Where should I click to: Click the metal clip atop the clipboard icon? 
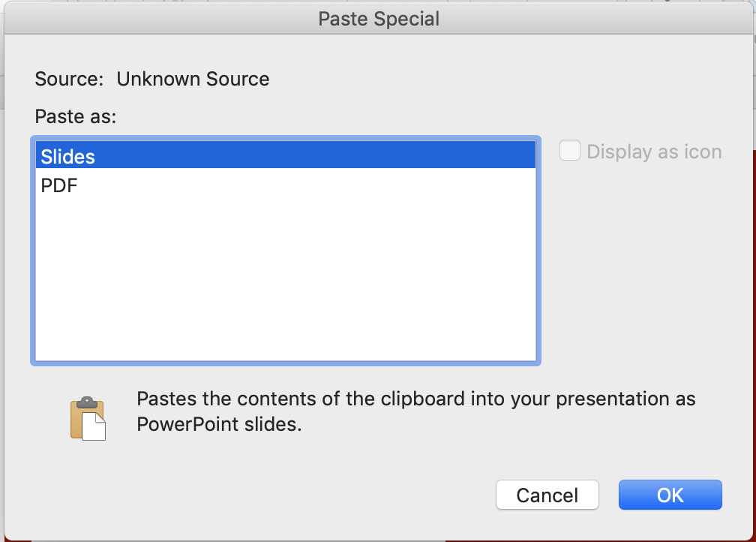(87, 402)
